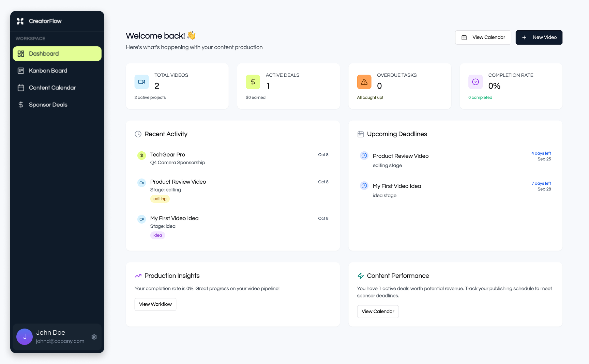The width and height of the screenshot is (589, 364).
Task: Click 'All caught up!' text
Action: click(370, 97)
